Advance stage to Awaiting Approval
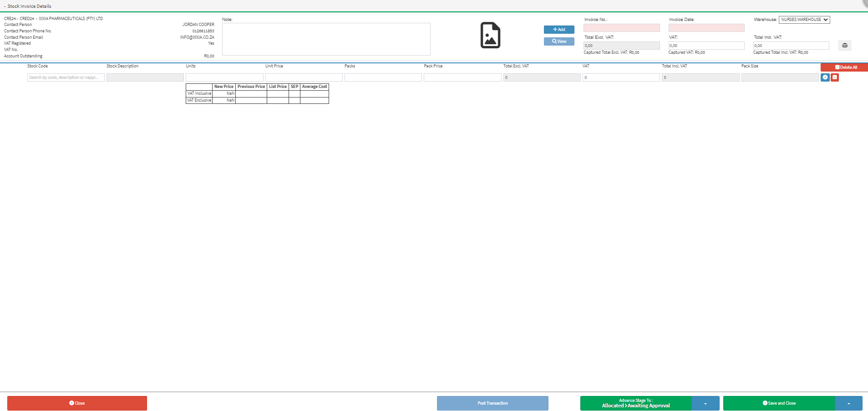The image size is (868, 411). click(x=636, y=403)
